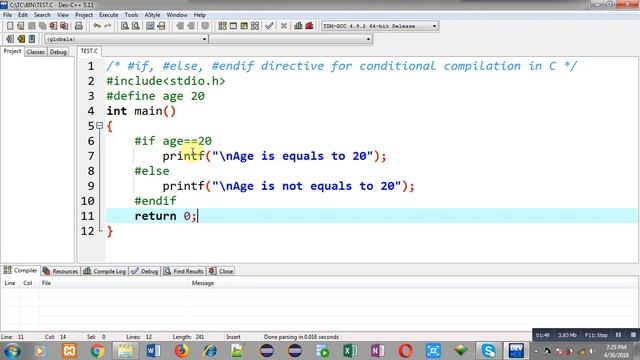The image size is (640, 360).
Task: Click the Replace toolbar icon beside Find
Action: (136, 26)
